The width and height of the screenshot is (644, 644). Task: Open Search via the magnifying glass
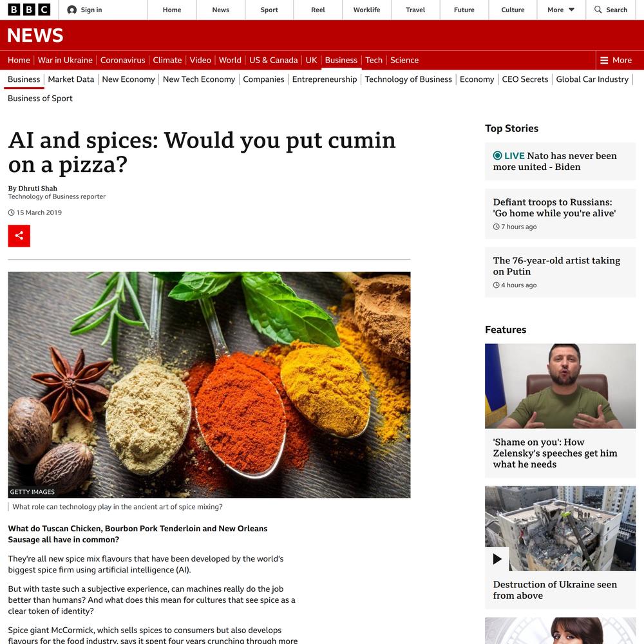tap(598, 10)
